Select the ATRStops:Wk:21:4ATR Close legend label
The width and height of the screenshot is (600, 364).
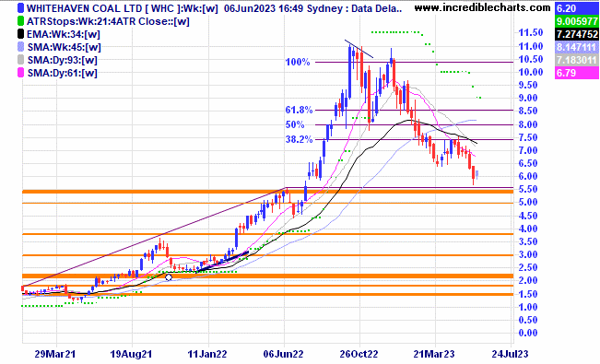point(108,21)
